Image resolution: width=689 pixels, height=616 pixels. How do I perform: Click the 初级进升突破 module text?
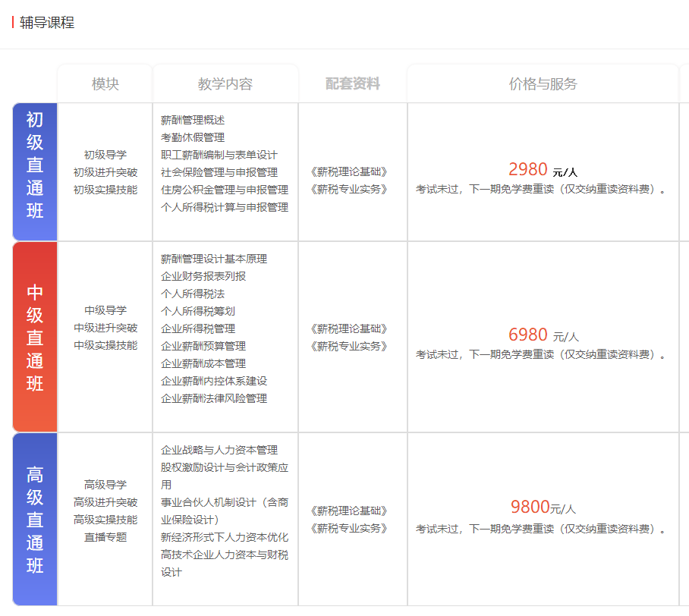tap(105, 172)
